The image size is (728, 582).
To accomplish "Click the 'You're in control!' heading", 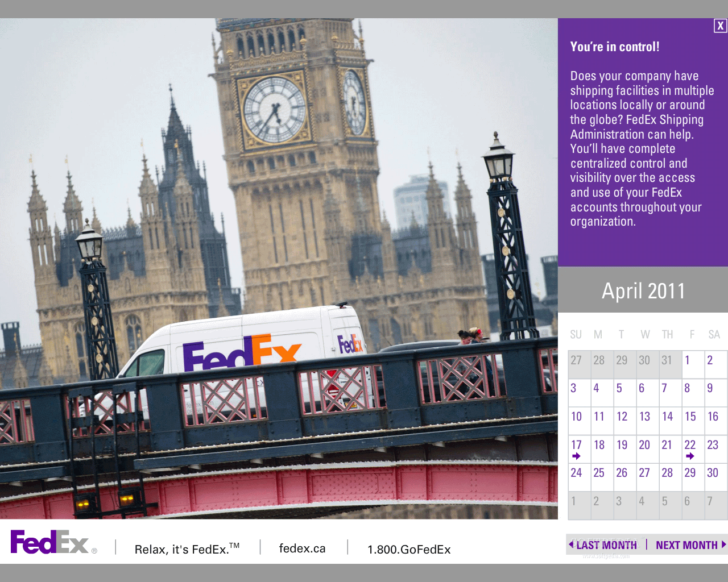I will [x=615, y=47].
